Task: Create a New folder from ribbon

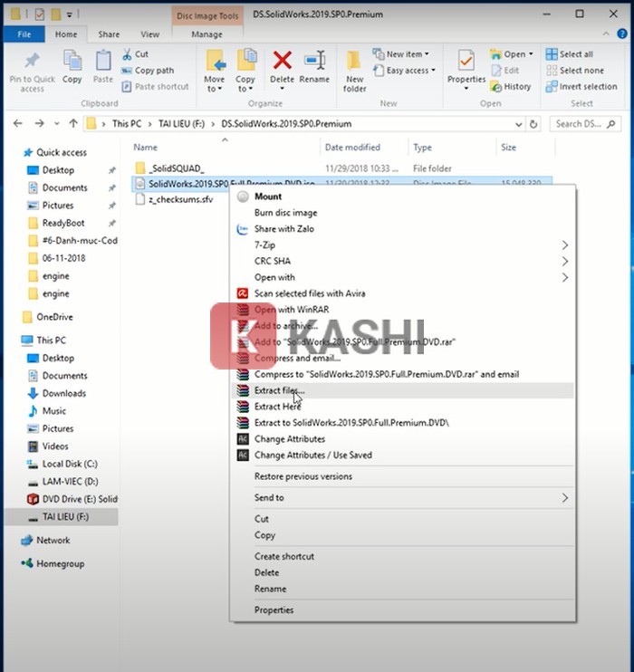Action: coord(354,72)
